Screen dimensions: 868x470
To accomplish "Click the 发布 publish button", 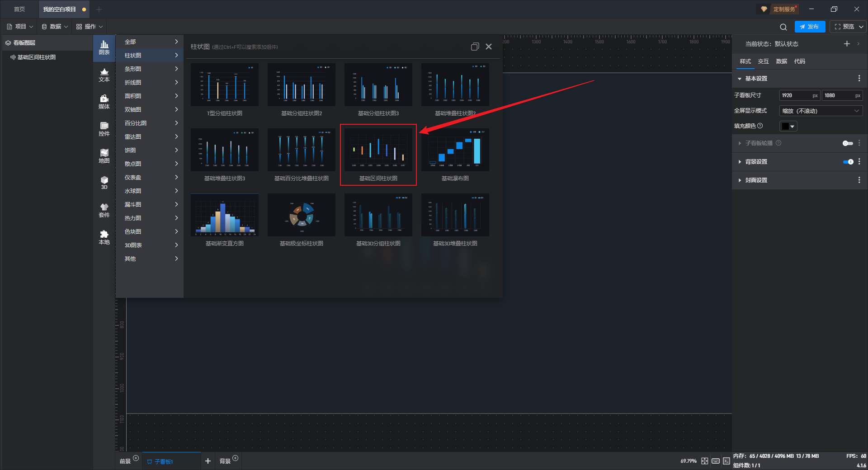I will (809, 27).
